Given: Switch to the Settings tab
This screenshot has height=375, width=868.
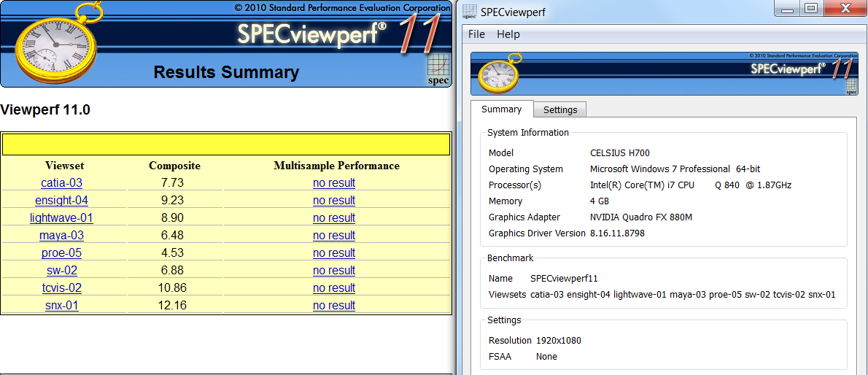Looking at the screenshot, I should 559,109.
